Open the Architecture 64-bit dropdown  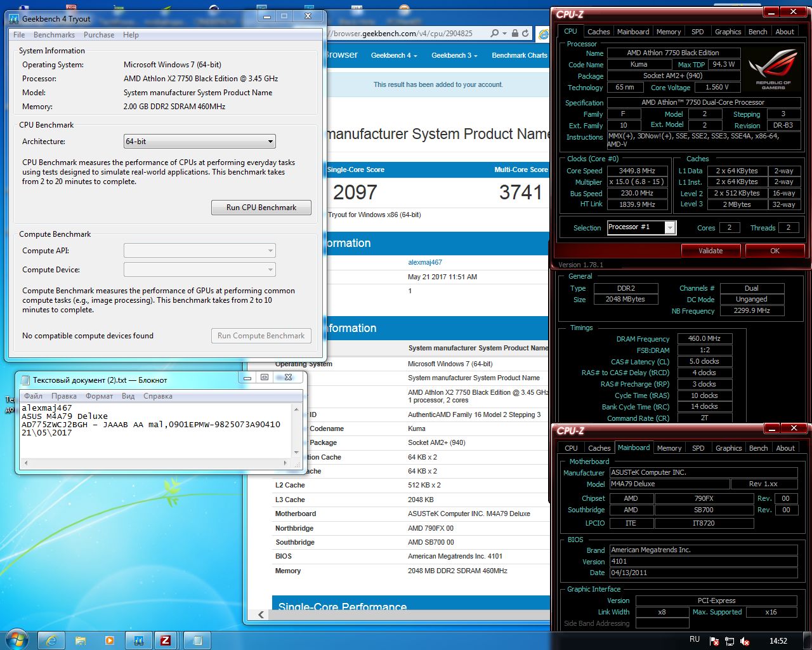[x=200, y=142]
